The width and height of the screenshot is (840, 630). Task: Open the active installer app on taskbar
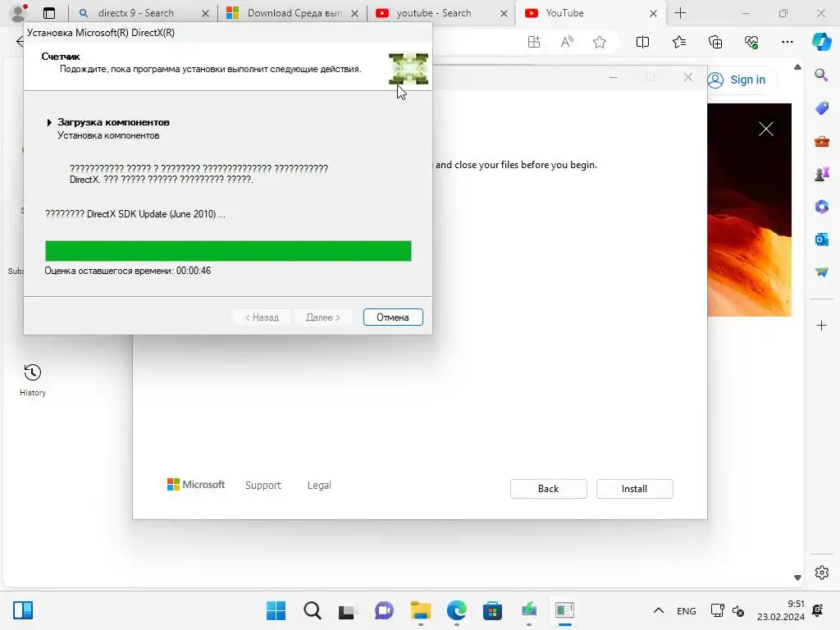pos(564,610)
